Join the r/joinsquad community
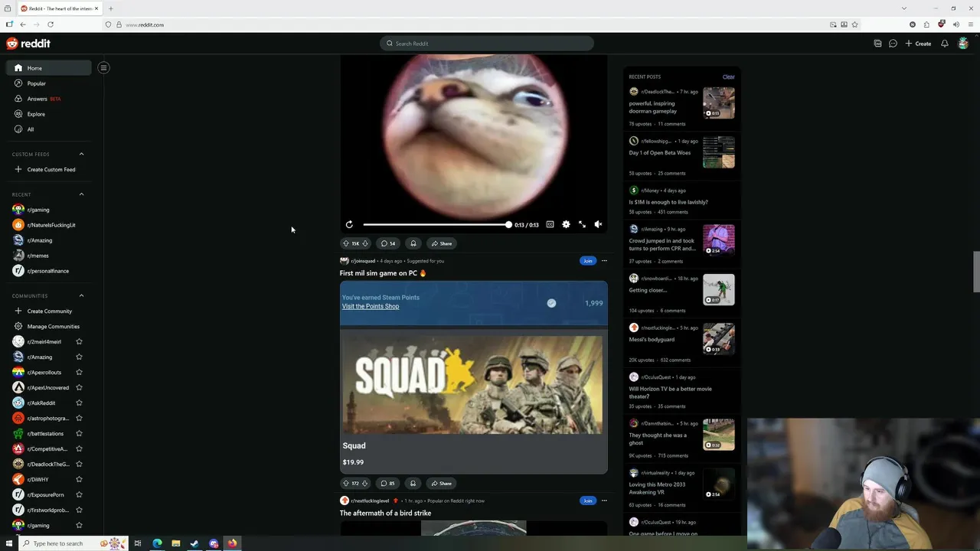Screen dimensions: 980x551 click(587, 261)
